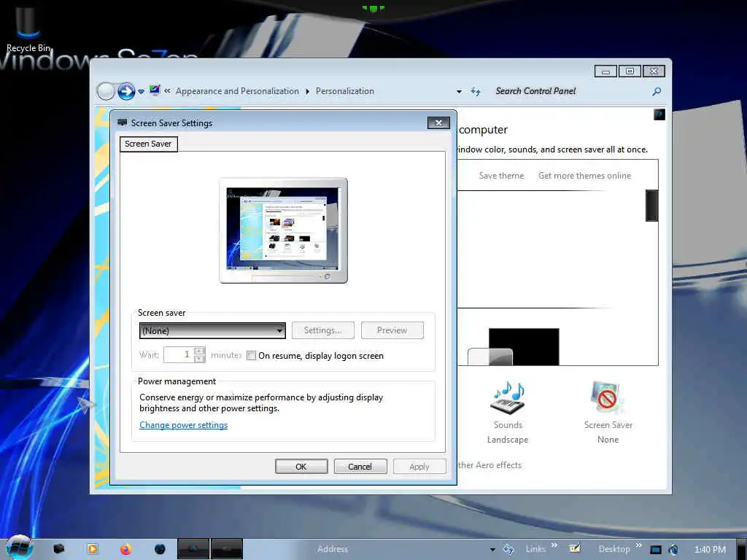Screen dimensions: 747x560
Task: Click the Forward navigation arrow in Control Panel
Action: [x=126, y=91]
